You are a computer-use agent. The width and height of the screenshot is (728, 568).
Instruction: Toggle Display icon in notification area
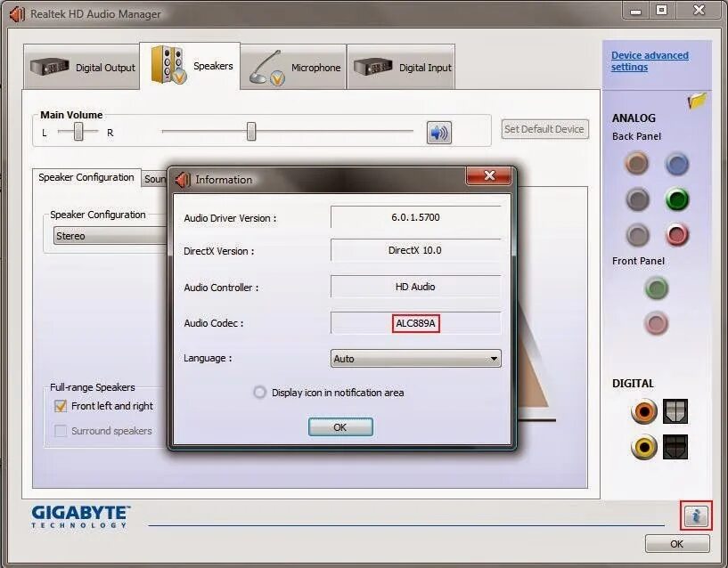tap(259, 393)
